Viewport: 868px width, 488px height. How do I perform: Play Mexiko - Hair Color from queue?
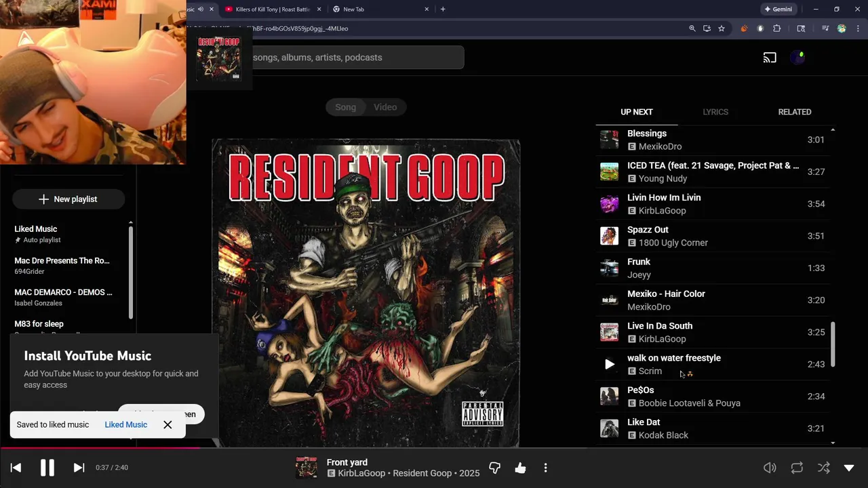(x=713, y=300)
